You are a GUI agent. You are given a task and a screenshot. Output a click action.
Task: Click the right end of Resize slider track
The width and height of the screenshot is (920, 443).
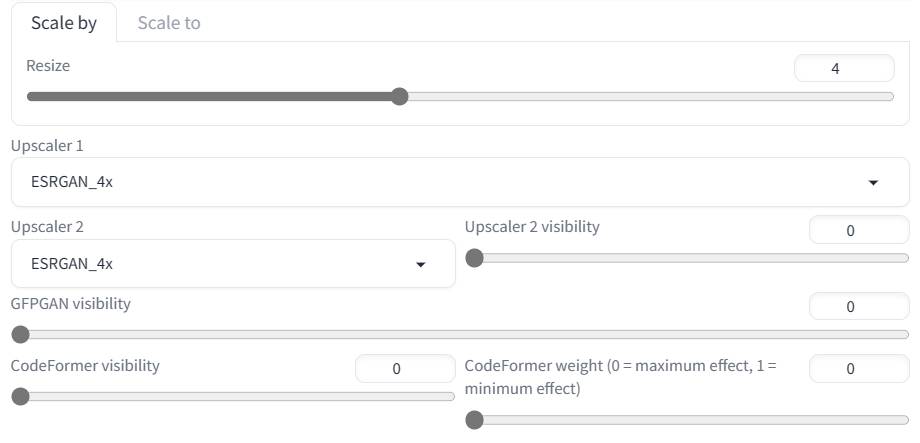tap(890, 97)
